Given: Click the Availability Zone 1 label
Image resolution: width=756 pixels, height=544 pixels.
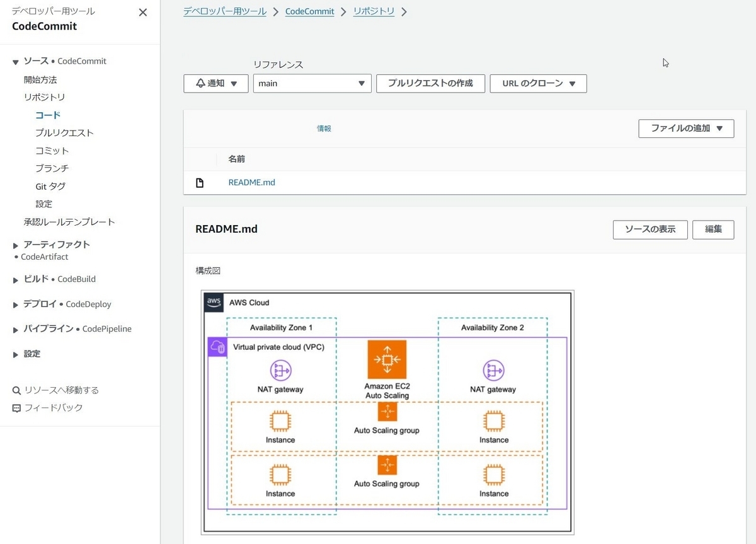Looking at the screenshot, I should pos(281,328).
